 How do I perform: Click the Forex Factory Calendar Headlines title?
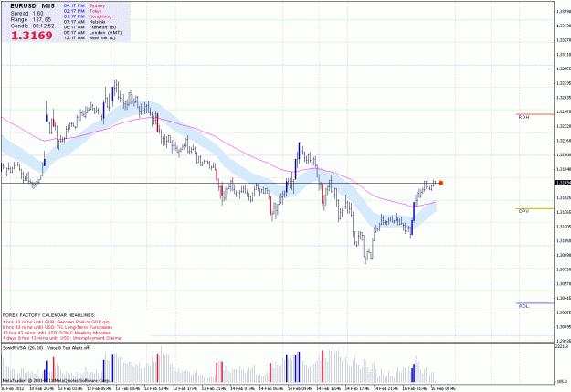(x=48, y=315)
